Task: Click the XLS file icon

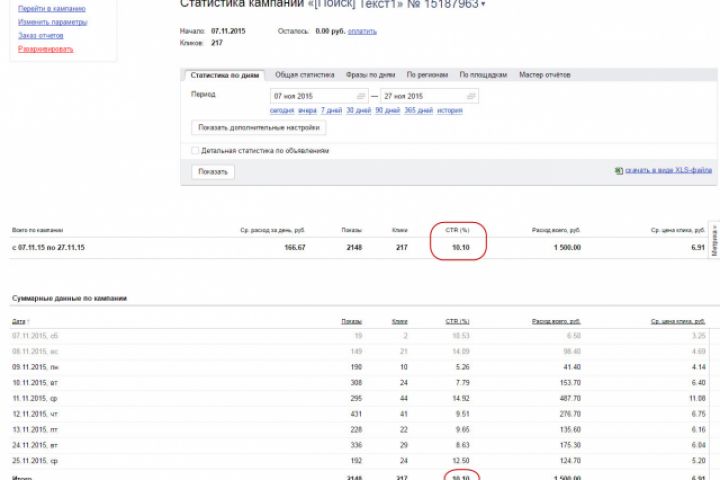Action: coord(620,171)
